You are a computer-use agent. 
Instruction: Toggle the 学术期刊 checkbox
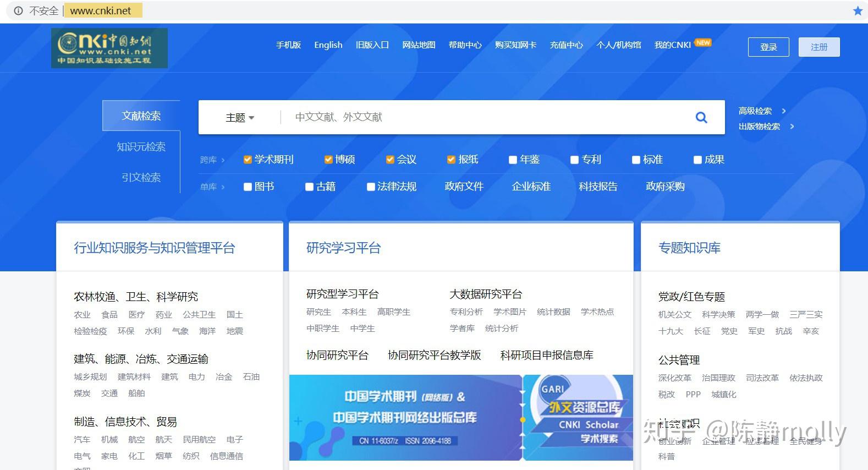(x=248, y=160)
